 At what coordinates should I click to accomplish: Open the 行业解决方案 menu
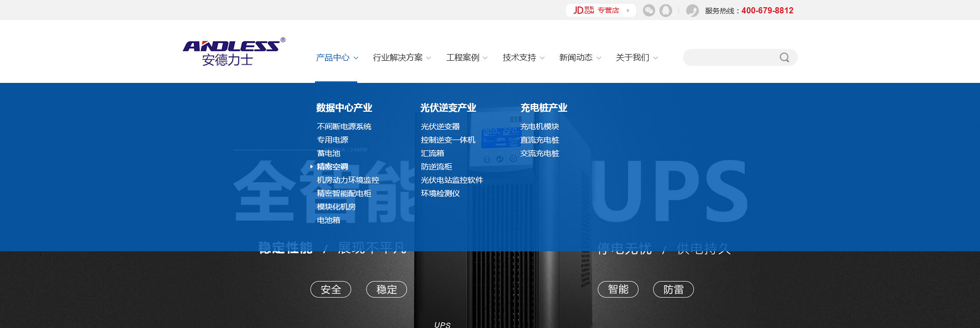398,58
